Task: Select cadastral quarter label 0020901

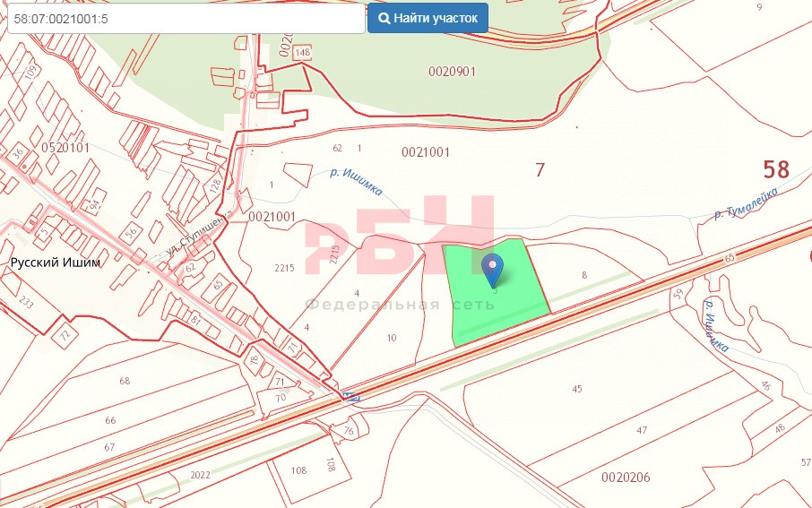Action: click(x=451, y=70)
